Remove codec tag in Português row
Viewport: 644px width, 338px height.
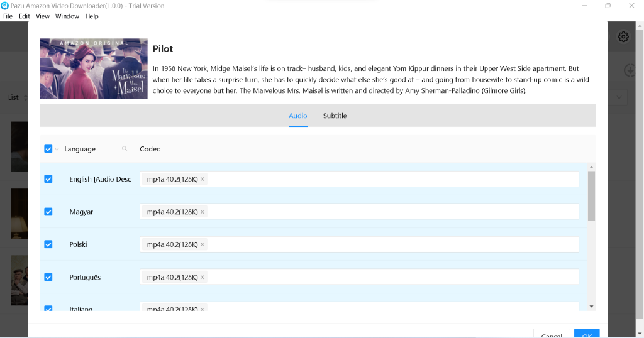[202, 277]
